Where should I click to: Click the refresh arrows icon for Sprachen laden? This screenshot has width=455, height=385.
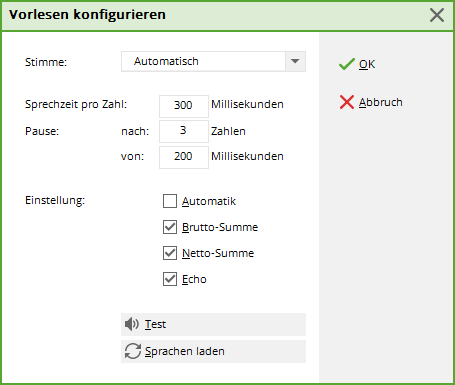133,351
